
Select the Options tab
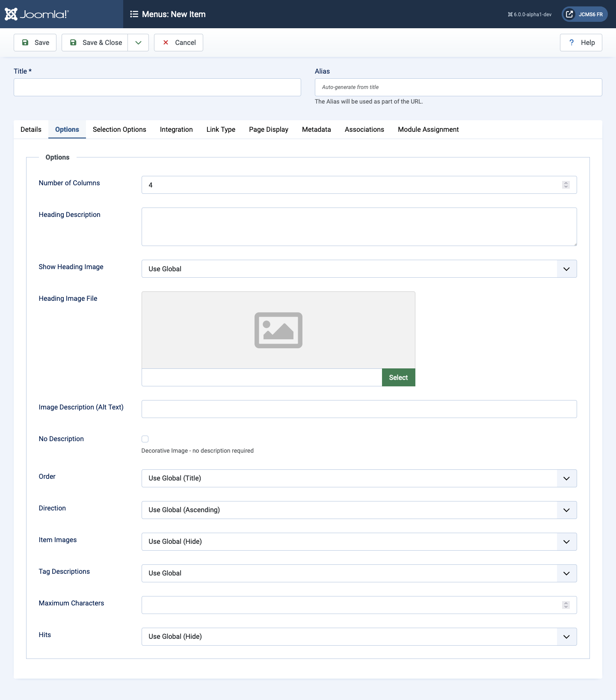tap(67, 129)
